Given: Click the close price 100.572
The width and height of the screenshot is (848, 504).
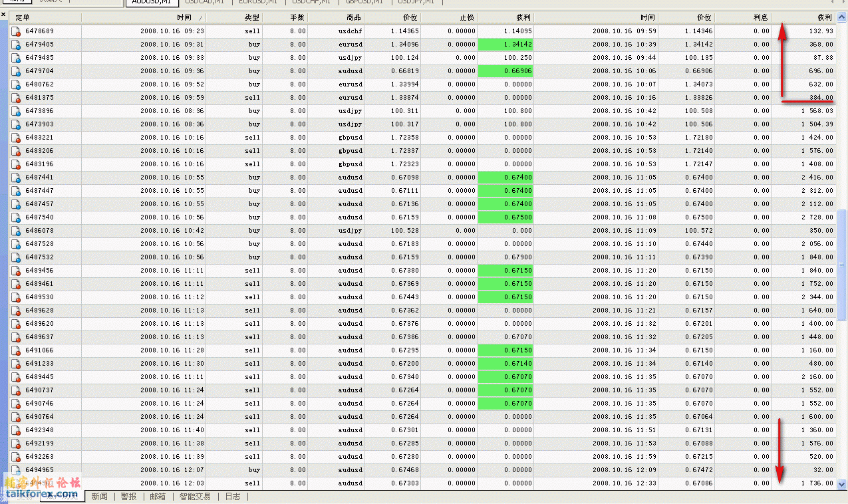Looking at the screenshot, I should tap(699, 231).
